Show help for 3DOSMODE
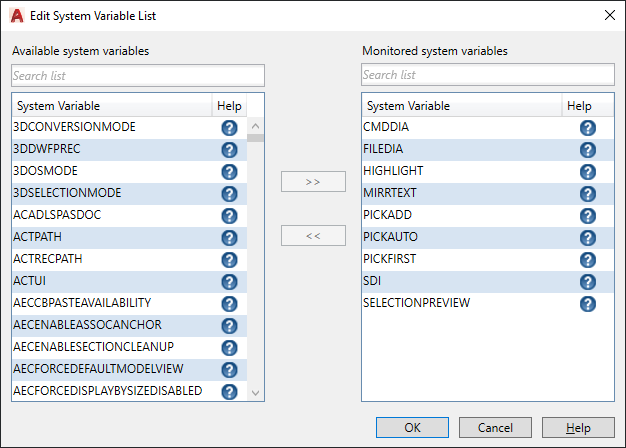Viewport: 626px width, 448px height. (229, 172)
